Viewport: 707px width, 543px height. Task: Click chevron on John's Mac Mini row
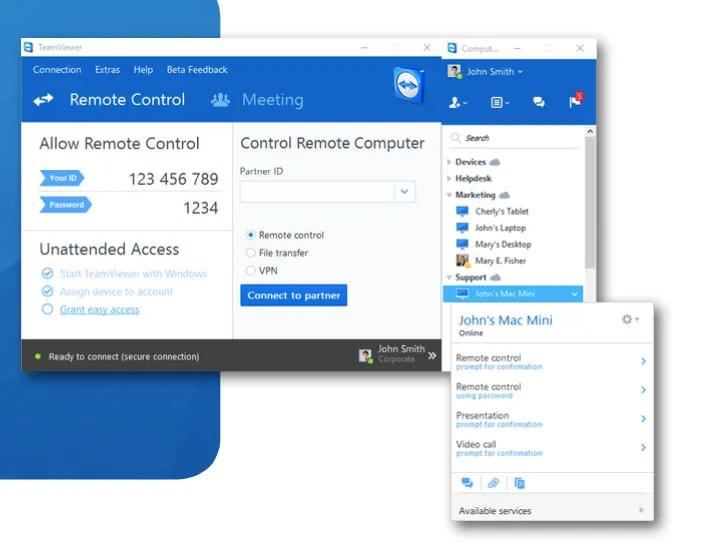coord(574,294)
